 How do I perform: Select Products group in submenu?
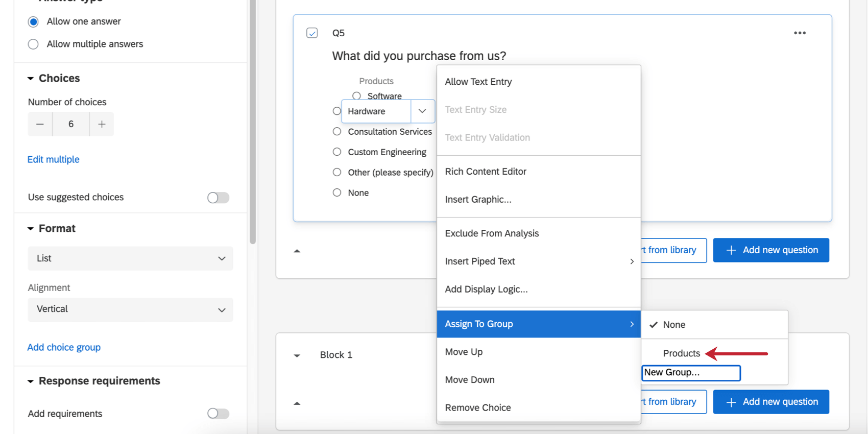click(681, 353)
